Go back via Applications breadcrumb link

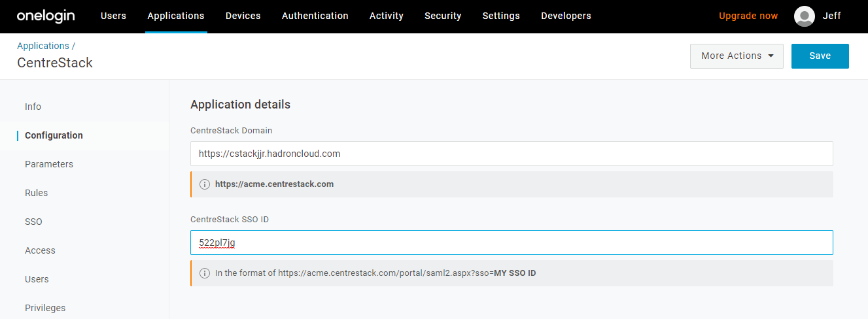[43, 46]
